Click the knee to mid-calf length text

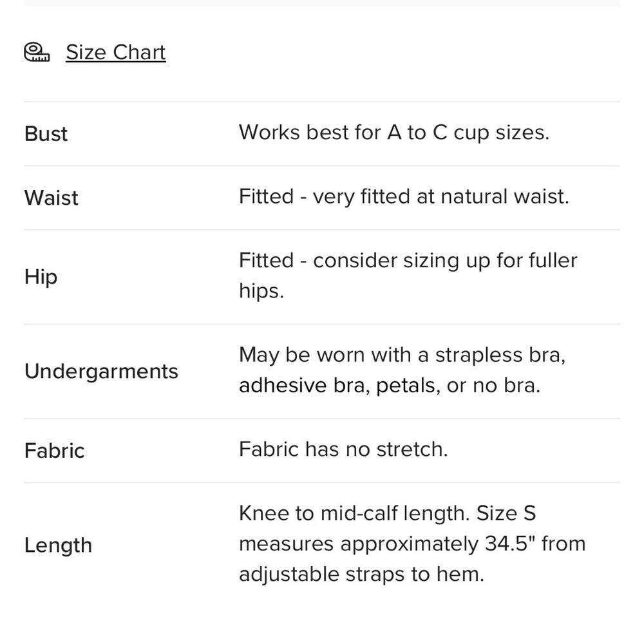pyautogui.click(x=387, y=513)
